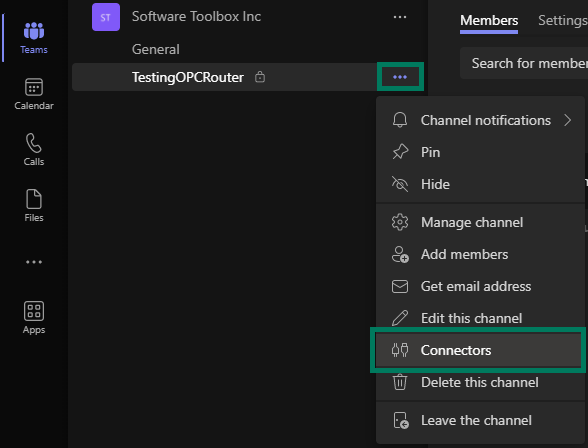Click the crossed-eye Hide icon
Image resolution: width=588 pixels, height=448 pixels.
[x=400, y=184]
